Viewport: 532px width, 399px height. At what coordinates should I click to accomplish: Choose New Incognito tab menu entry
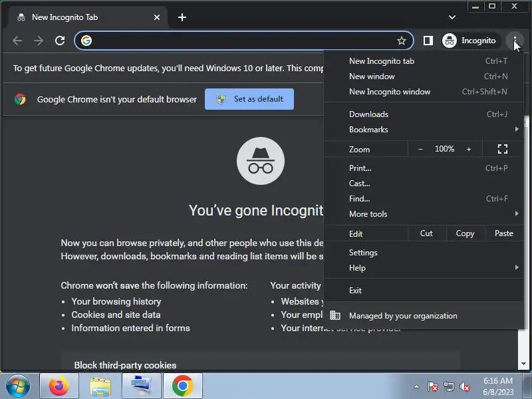coord(424,61)
